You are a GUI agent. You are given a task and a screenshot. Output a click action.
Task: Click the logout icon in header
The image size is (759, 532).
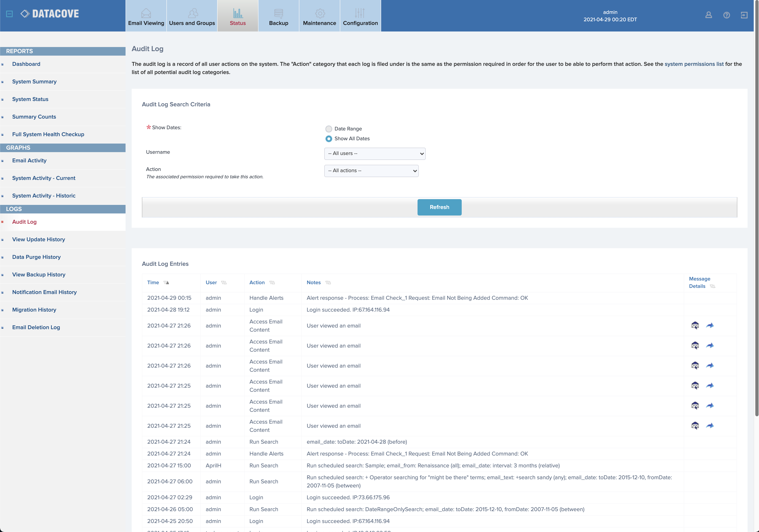click(x=744, y=15)
